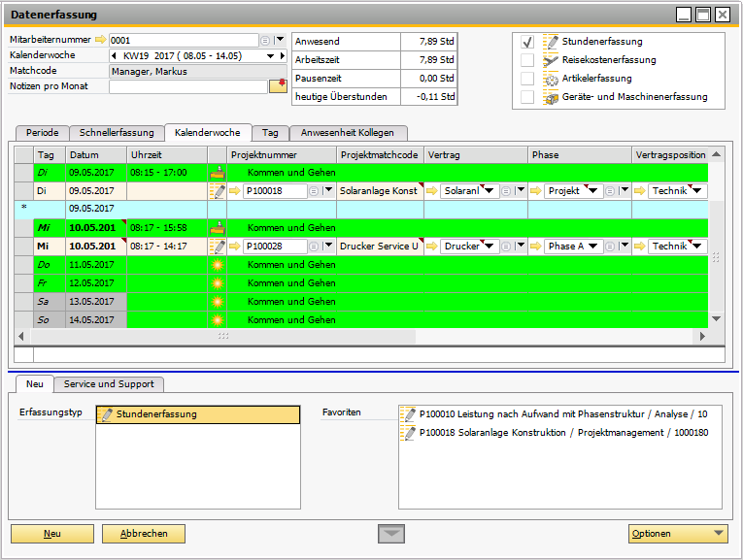
Task: Open the choose-from-list icon beside P100018
Action: click(x=314, y=191)
